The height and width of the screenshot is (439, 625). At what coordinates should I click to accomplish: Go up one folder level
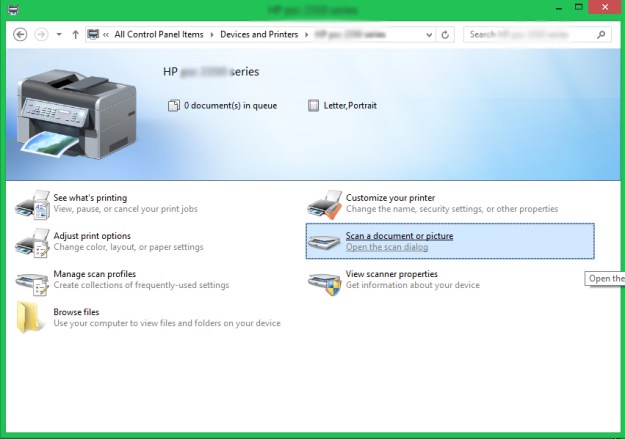76,34
